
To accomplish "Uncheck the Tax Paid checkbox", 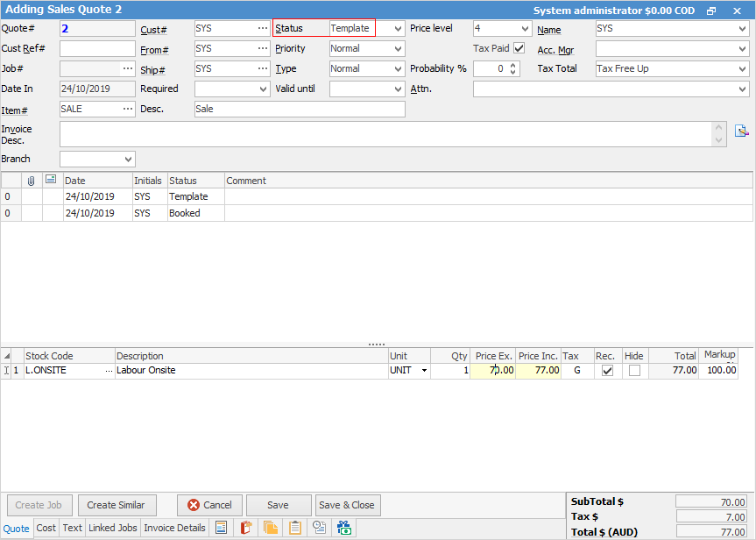I will [x=519, y=48].
